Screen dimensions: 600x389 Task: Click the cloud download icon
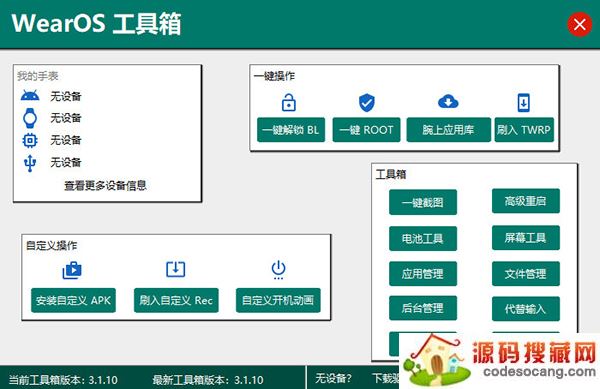[x=448, y=102]
